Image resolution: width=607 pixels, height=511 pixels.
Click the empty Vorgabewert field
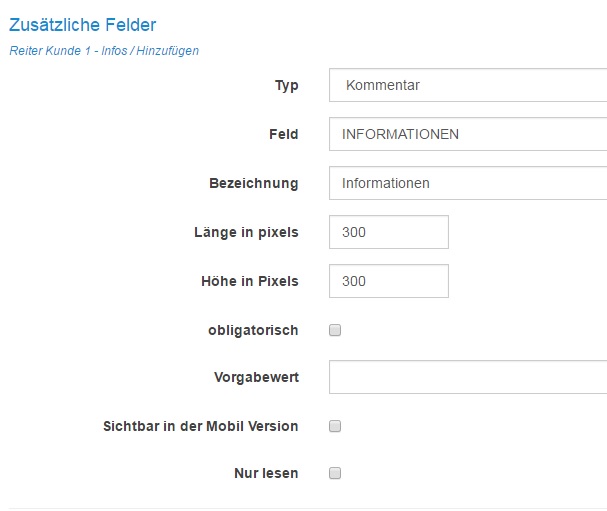(x=467, y=378)
